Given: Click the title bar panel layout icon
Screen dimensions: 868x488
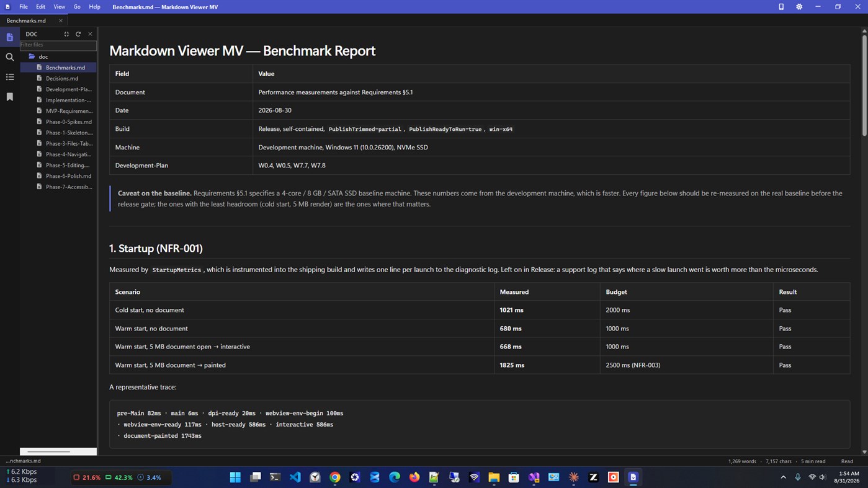Looking at the screenshot, I should [781, 7].
